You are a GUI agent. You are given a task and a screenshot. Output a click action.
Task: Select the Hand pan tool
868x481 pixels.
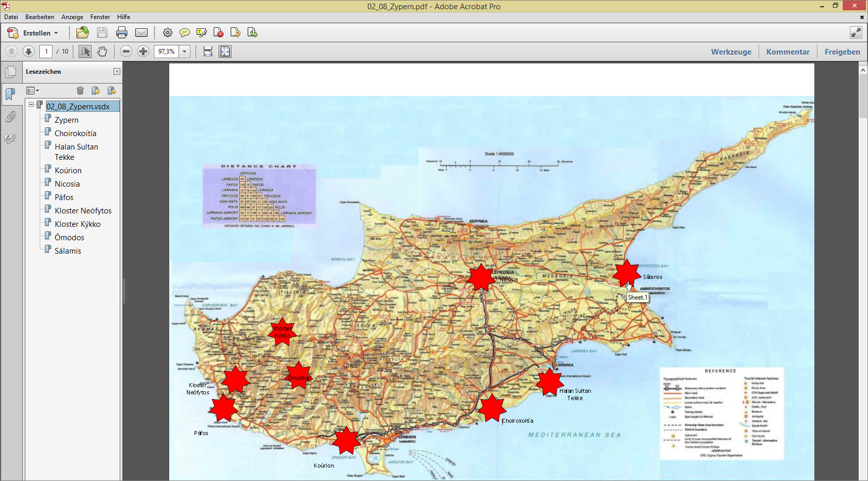[102, 52]
